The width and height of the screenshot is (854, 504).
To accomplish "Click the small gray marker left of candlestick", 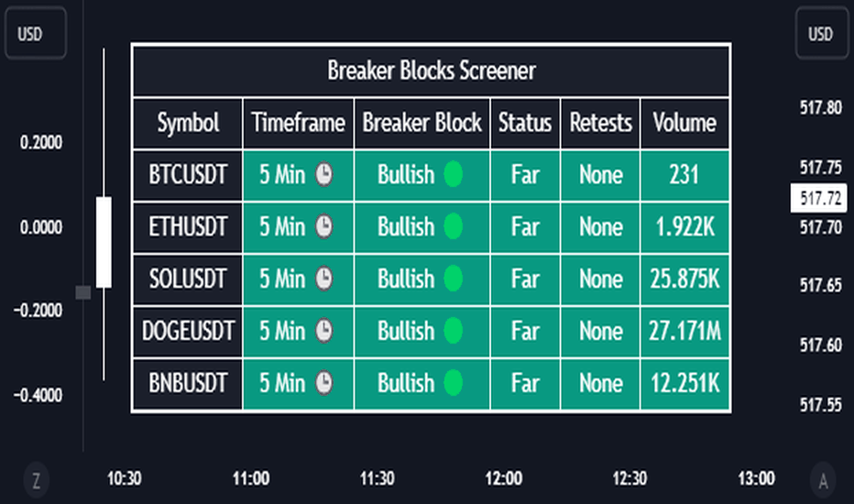I will point(83,292).
